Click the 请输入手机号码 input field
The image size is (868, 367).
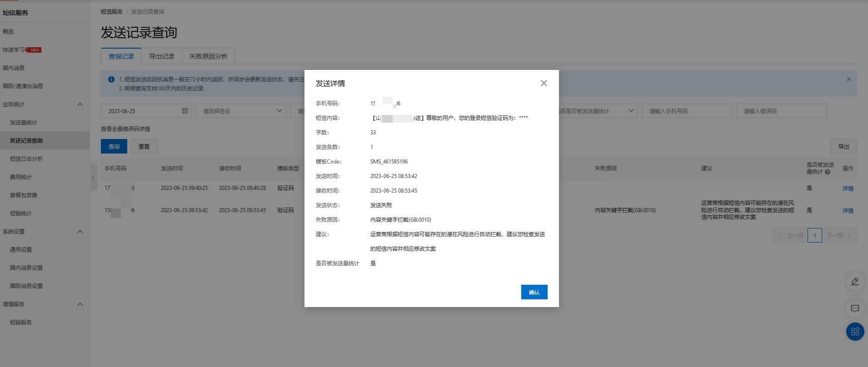[686, 111]
